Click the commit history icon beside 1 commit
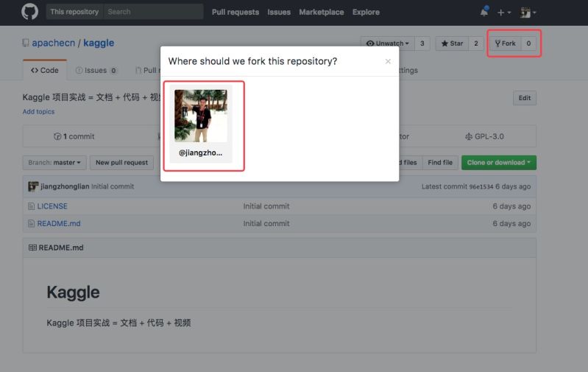Viewport: 588px width, 372px height. (x=57, y=136)
